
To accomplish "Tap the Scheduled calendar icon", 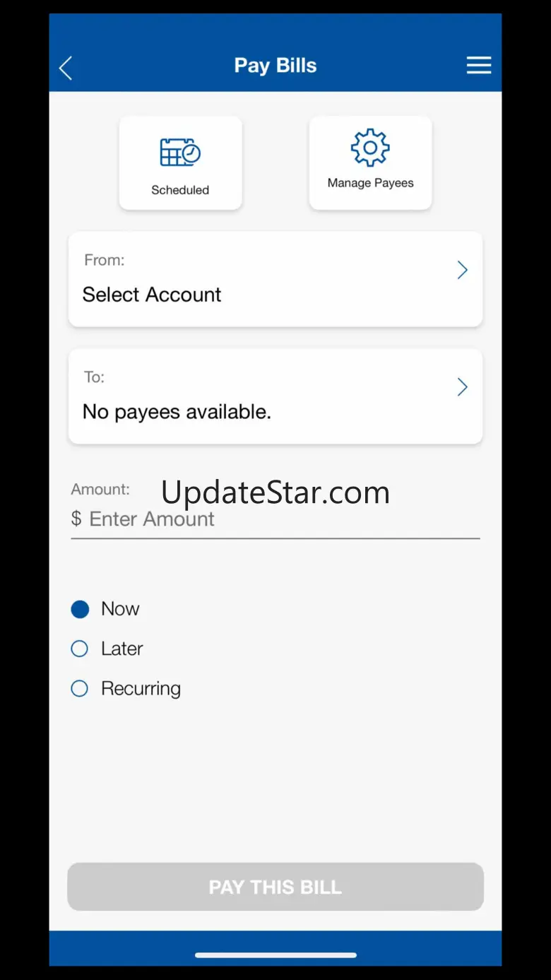I will (180, 152).
